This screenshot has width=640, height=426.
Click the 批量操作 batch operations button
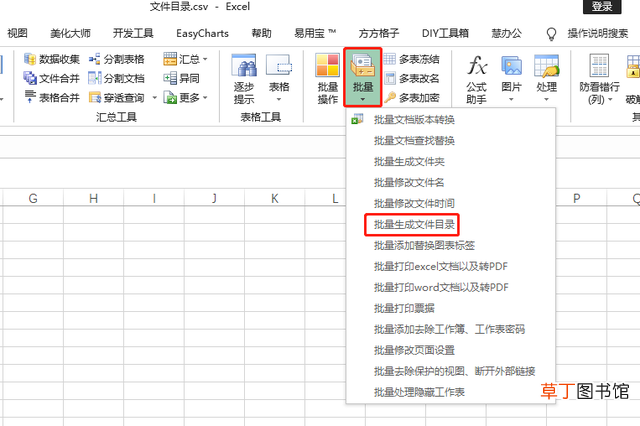pyautogui.click(x=327, y=79)
